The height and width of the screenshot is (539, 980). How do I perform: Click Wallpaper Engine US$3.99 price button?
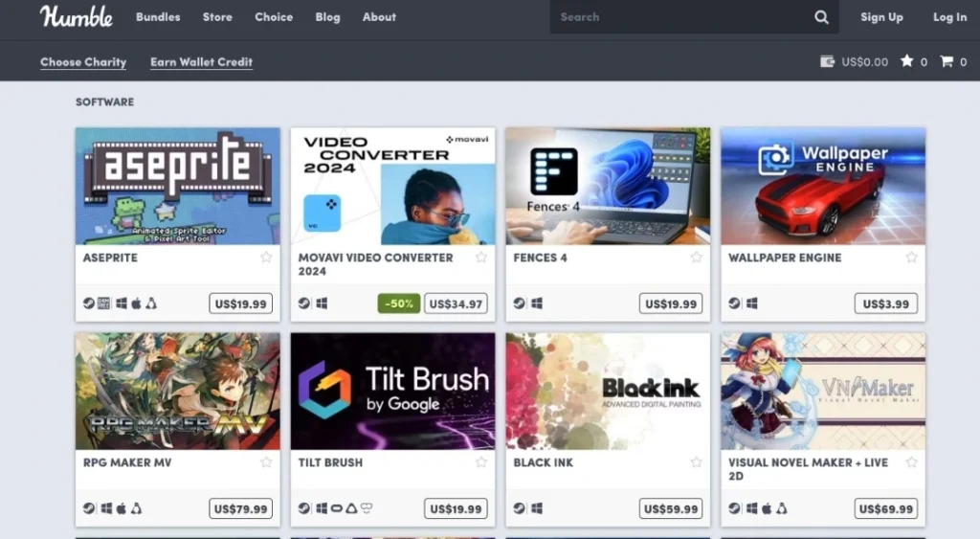point(885,303)
